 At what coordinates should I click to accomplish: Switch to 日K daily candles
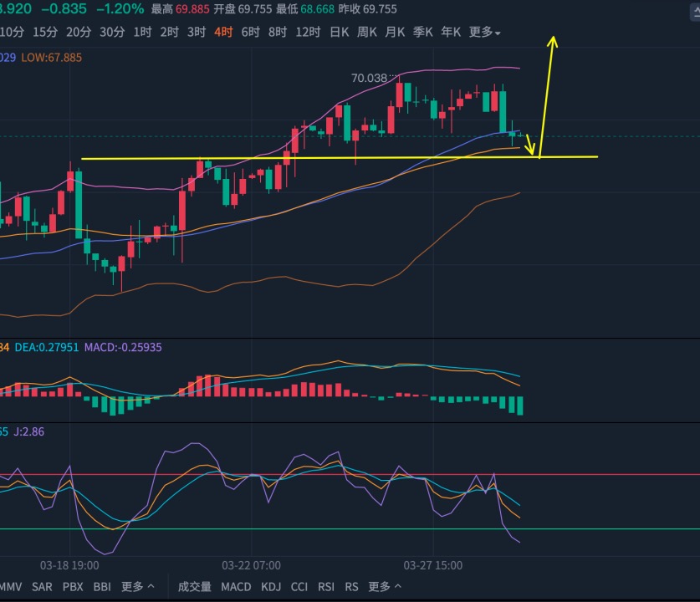(x=340, y=32)
